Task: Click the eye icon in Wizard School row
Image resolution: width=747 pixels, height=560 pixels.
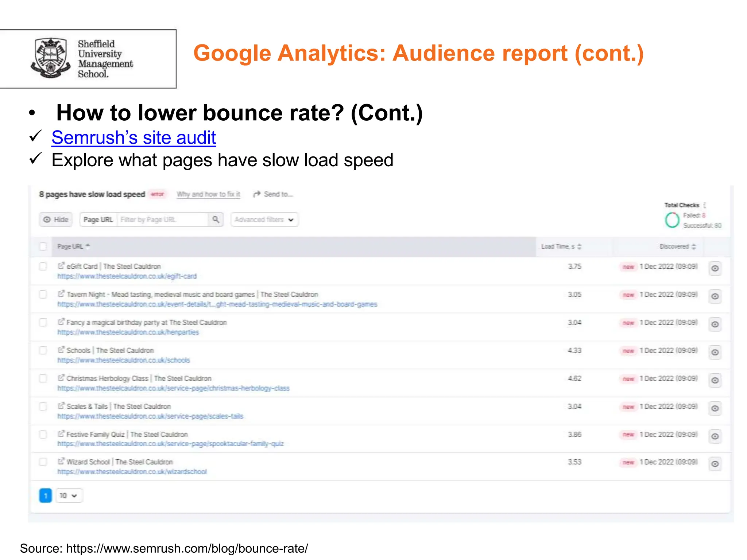Action: tap(715, 464)
